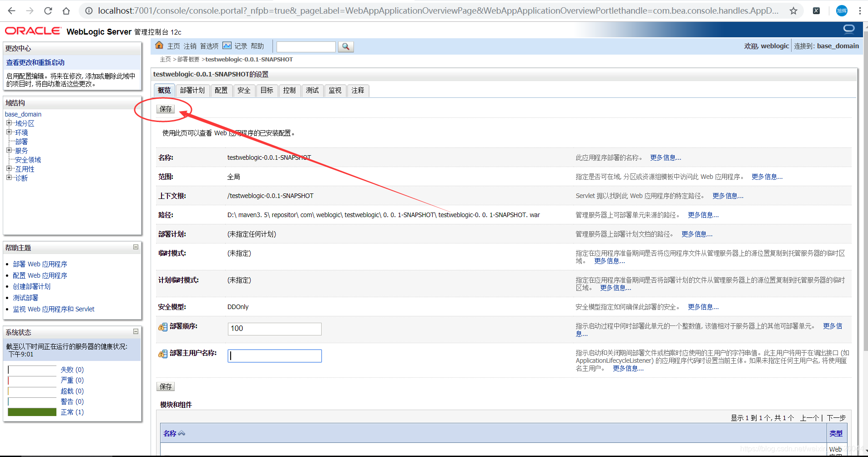The image size is (868, 457).
Task: Reload the page with the refresh icon
Action: coord(48,10)
